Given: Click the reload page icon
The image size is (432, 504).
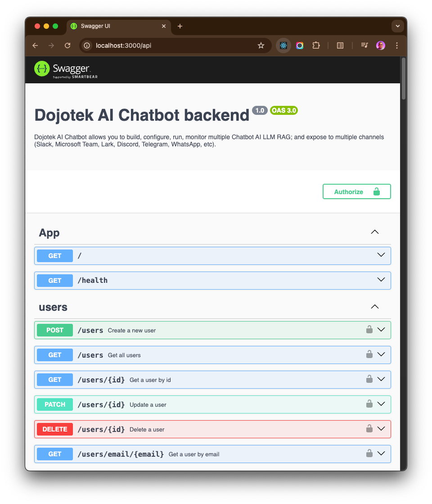Looking at the screenshot, I should click(x=67, y=45).
